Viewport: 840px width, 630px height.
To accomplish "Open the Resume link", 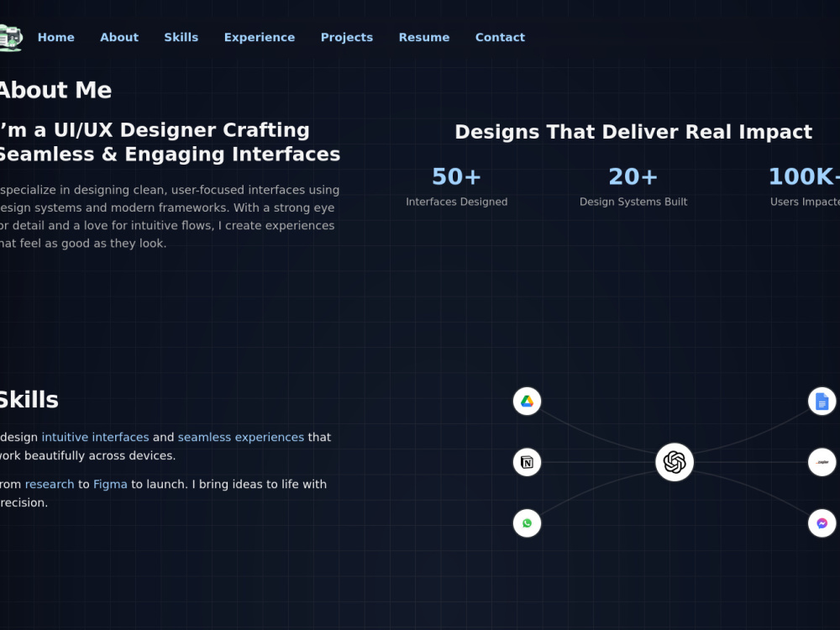I will [423, 38].
